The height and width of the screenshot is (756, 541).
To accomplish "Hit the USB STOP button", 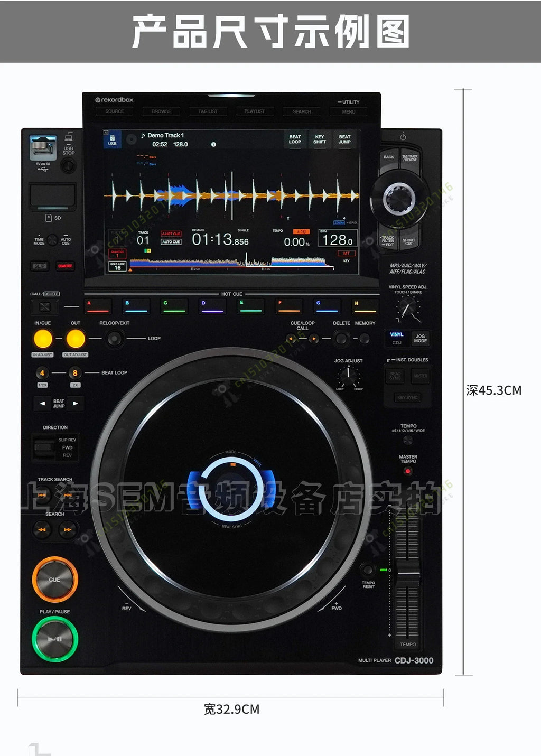I will [68, 166].
